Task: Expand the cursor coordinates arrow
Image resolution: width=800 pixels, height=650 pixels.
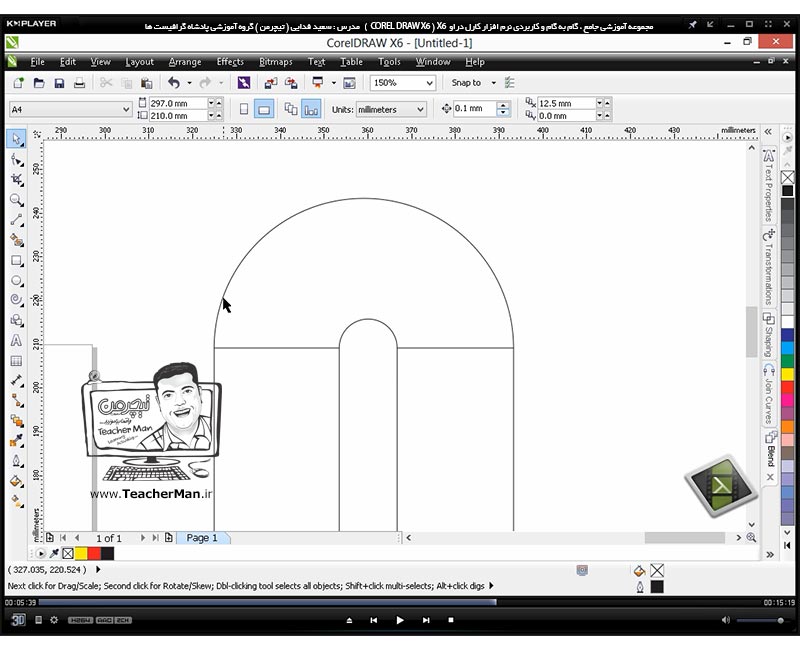Action: pyautogui.click(x=98, y=569)
